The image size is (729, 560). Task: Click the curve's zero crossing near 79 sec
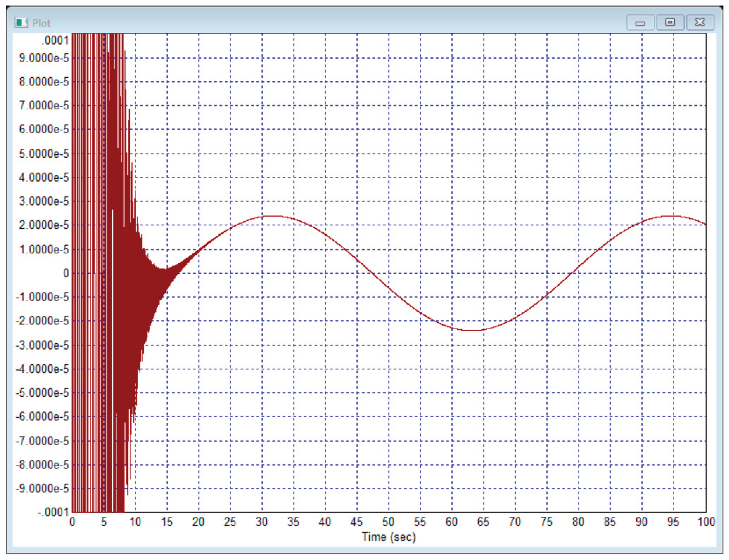pos(572,273)
